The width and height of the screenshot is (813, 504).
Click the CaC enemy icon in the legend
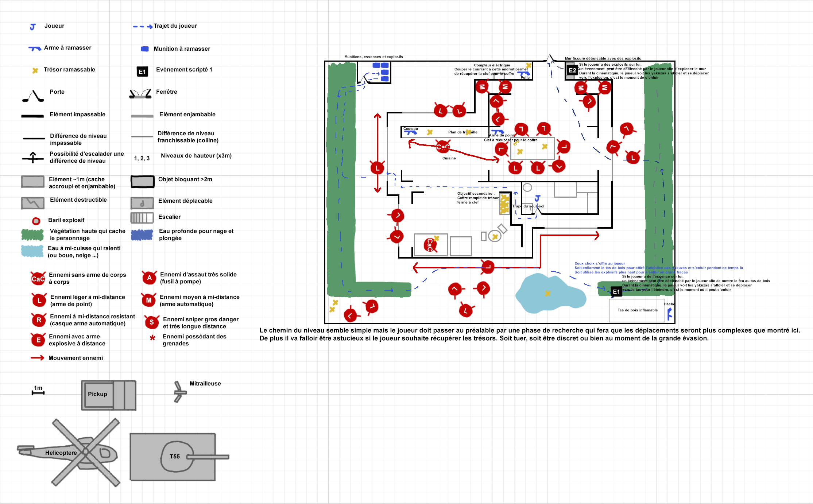38,279
